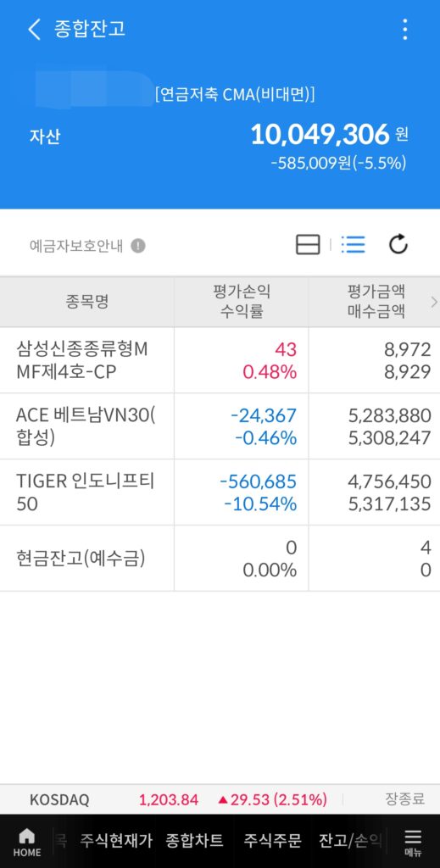Open 잔고/손익 in bottom navigation
This screenshot has width=440, height=868.
point(350,840)
